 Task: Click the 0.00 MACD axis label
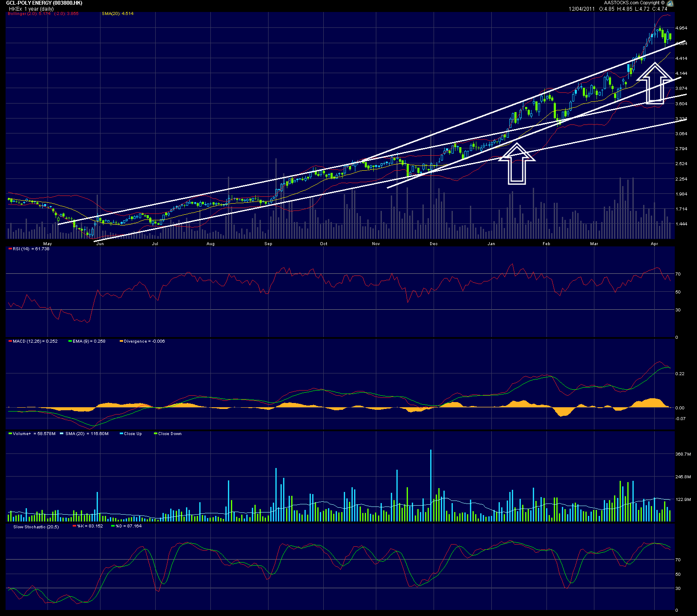click(680, 408)
